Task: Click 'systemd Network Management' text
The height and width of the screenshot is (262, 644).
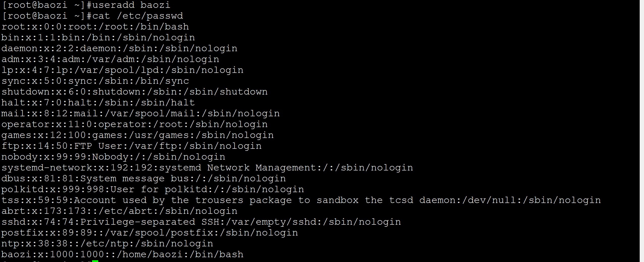Action: 237,167
